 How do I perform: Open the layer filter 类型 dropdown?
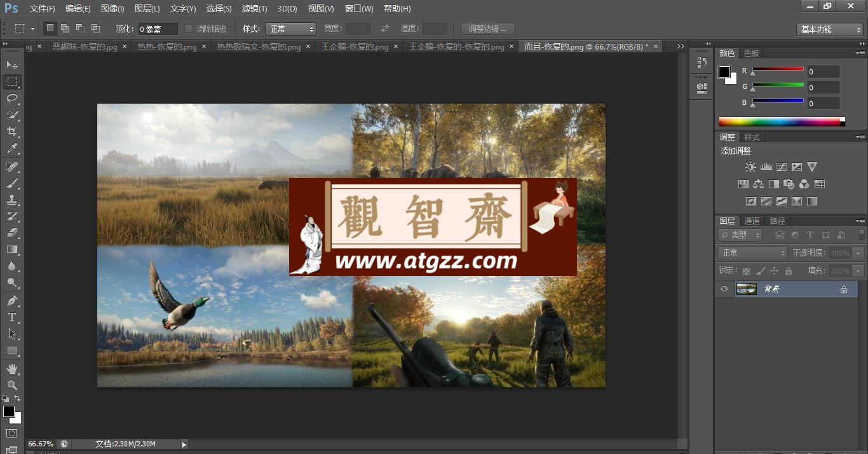click(740, 235)
